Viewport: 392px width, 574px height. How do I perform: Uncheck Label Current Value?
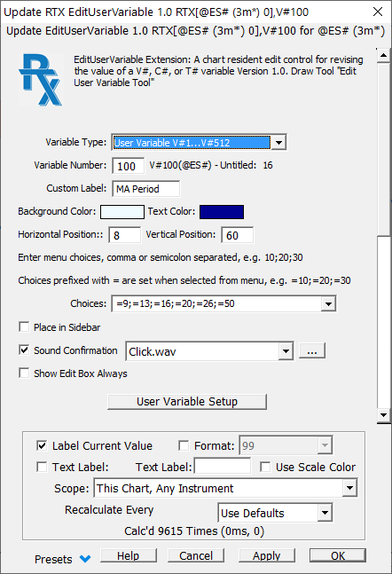pyautogui.click(x=42, y=445)
